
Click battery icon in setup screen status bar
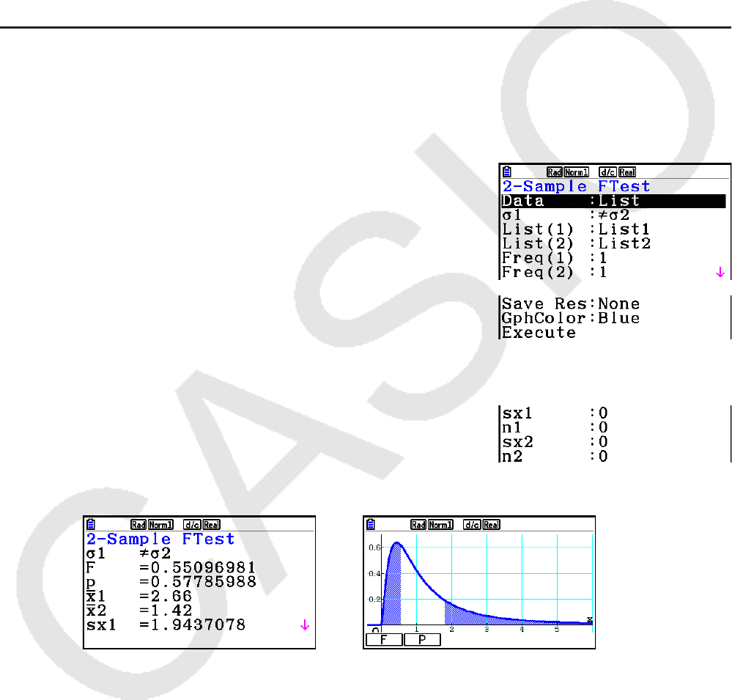507,172
